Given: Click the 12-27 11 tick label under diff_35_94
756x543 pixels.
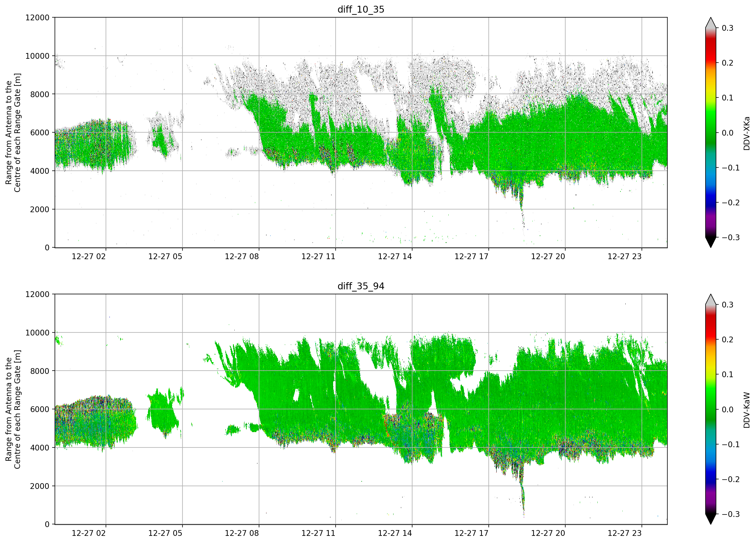Looking at the screenshot, I should pyautogui.click(x=318, y=533).
